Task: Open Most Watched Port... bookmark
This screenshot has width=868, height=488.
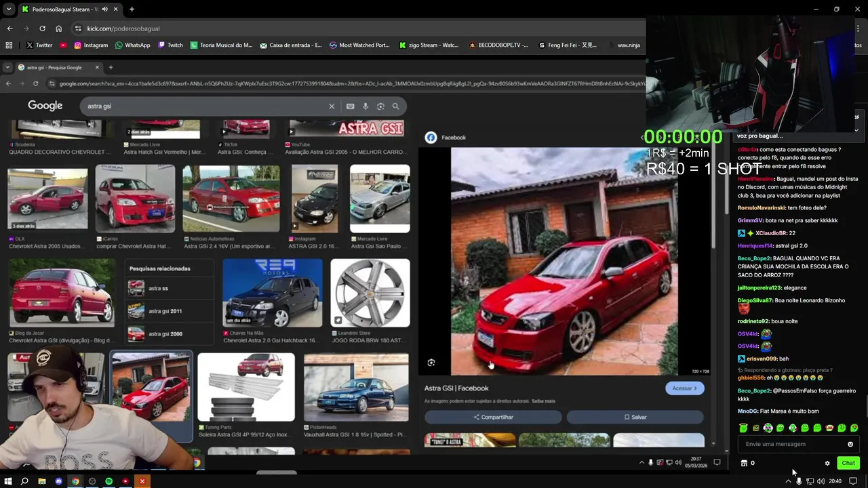Action: point(359,45)
